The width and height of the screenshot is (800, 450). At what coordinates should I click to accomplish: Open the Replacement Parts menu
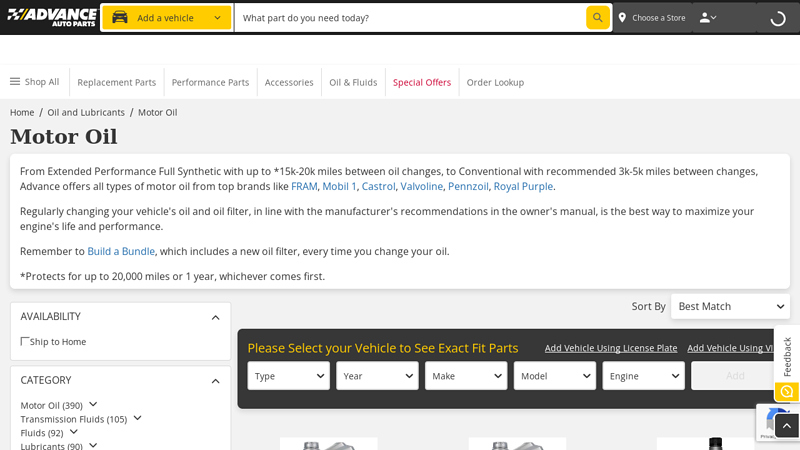116,82
